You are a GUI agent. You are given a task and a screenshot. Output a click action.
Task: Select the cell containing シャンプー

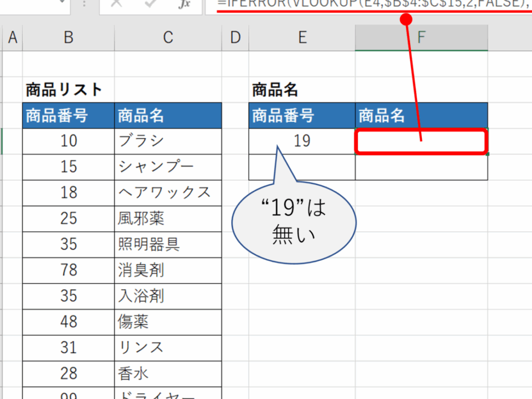(x=168, y=167)
